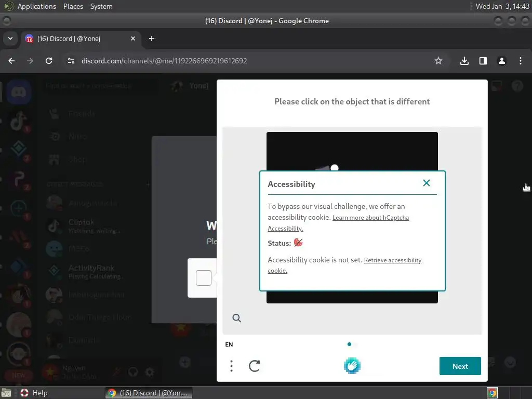Viewport: 532px width, 399px height.
Task: Click Discord inbox icon in header
Action: click(x=496, y=86)
